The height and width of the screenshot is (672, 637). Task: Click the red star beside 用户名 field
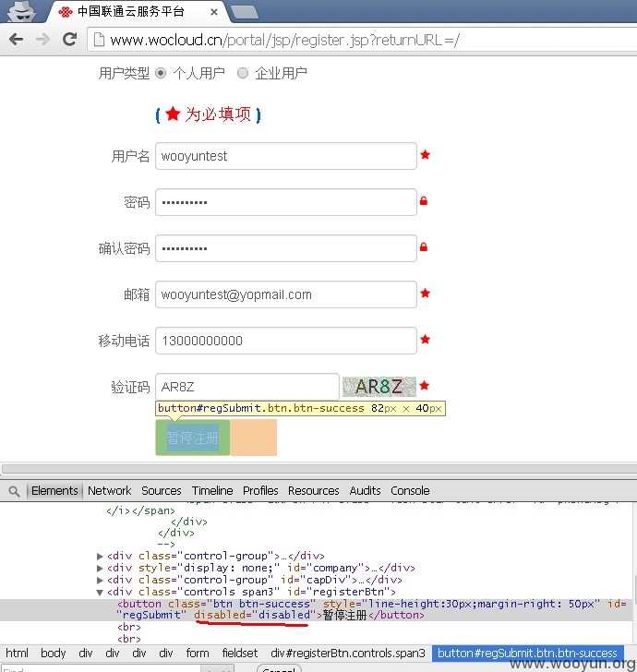(426, 155)
